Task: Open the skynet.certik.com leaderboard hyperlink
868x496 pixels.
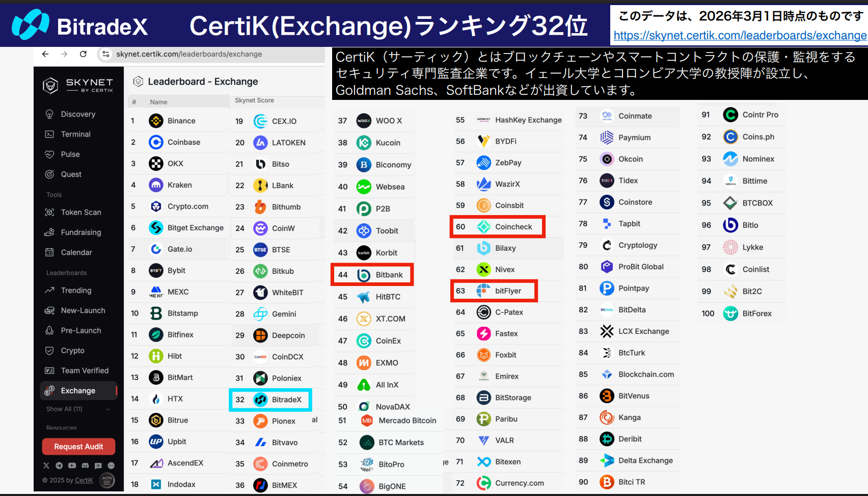Action: coord(740,36)
